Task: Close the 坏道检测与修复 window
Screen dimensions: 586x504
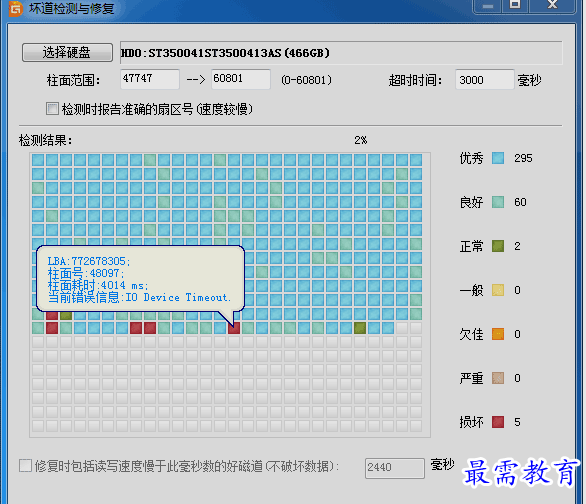Action: (552, 6)
